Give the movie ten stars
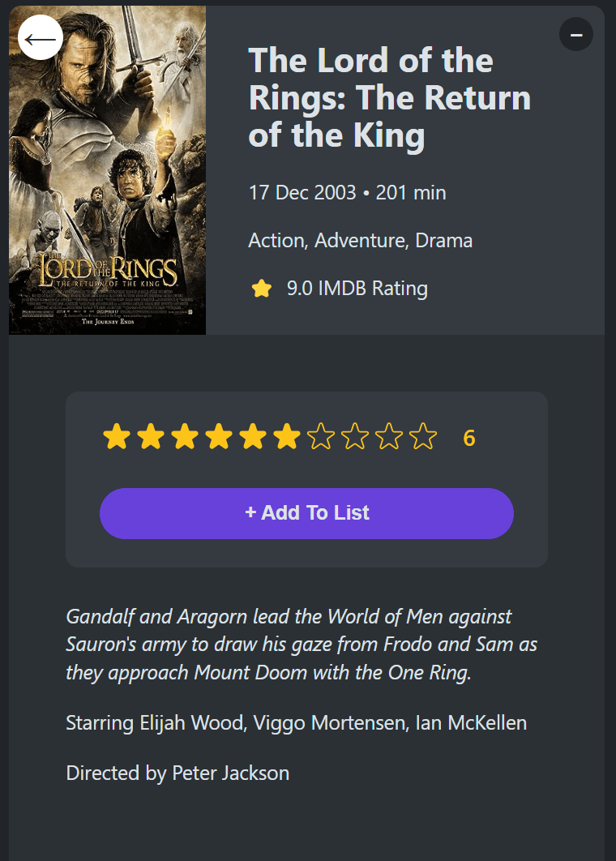616x861 pixels. pos(423,437)
